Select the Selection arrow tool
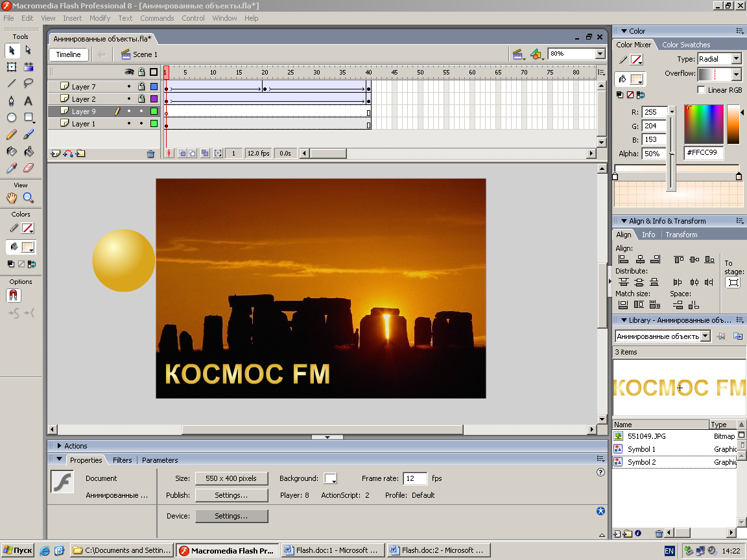 tap(12, 49)
